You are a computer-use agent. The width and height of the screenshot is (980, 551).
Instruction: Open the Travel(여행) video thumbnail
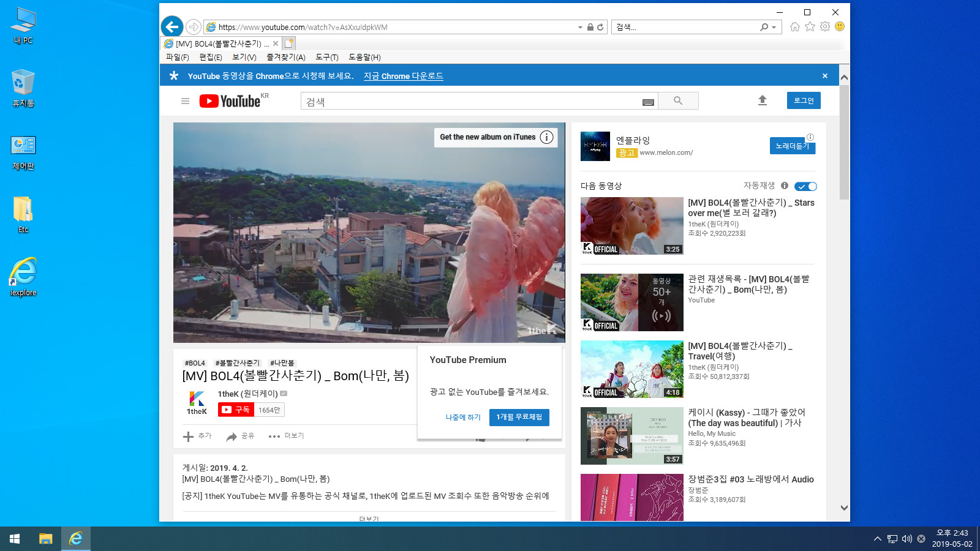[632, 369]
